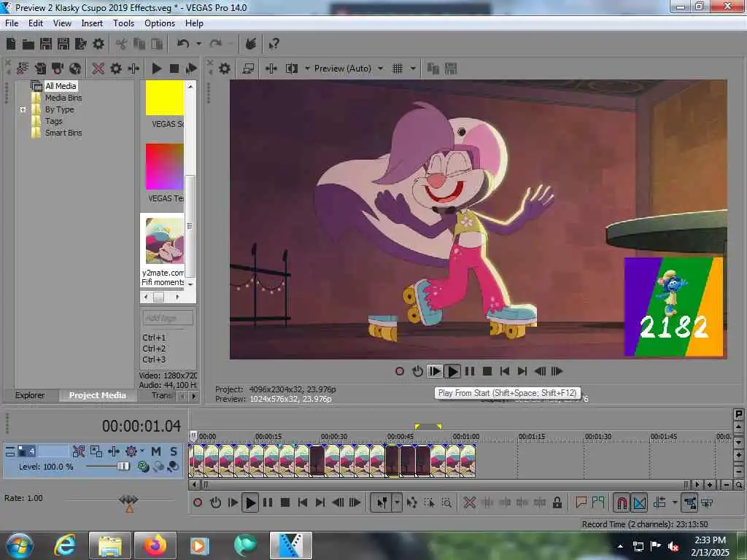Click the Level 100.0 % slider handle
Viewport: 747px width, 560px height.
click(x=123, y=467)
